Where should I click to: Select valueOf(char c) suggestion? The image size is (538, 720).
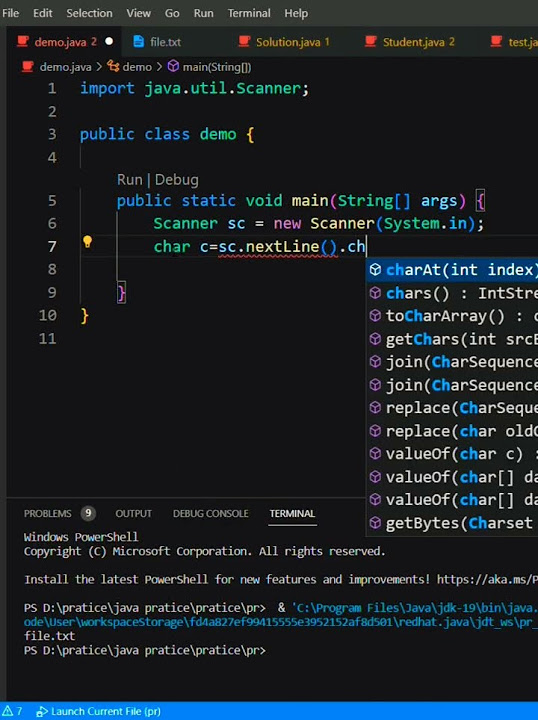(x=452, y=454)
